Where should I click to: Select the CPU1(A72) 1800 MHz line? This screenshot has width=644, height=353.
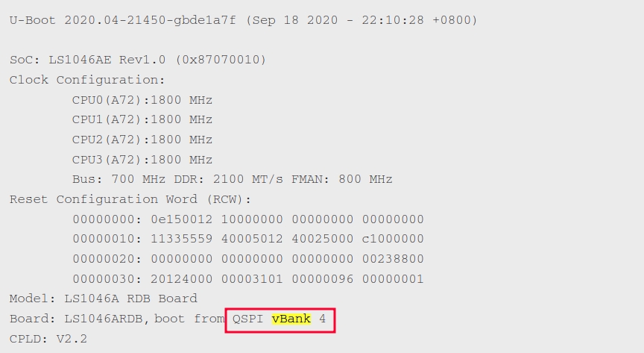[x=142, y=119]
